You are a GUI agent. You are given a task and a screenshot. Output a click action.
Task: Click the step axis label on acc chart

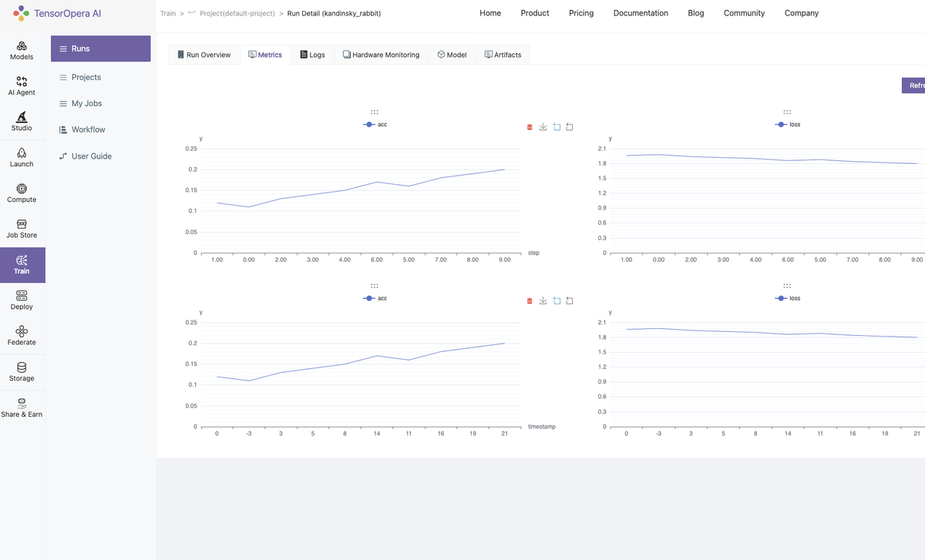[533, 253]
